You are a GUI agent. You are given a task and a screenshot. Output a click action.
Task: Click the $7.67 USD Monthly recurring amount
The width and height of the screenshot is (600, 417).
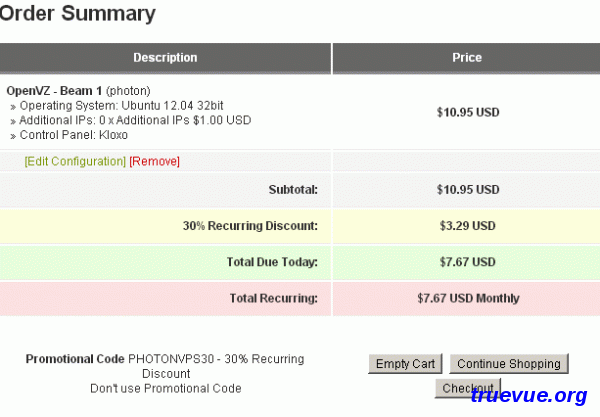pos(467,298)
